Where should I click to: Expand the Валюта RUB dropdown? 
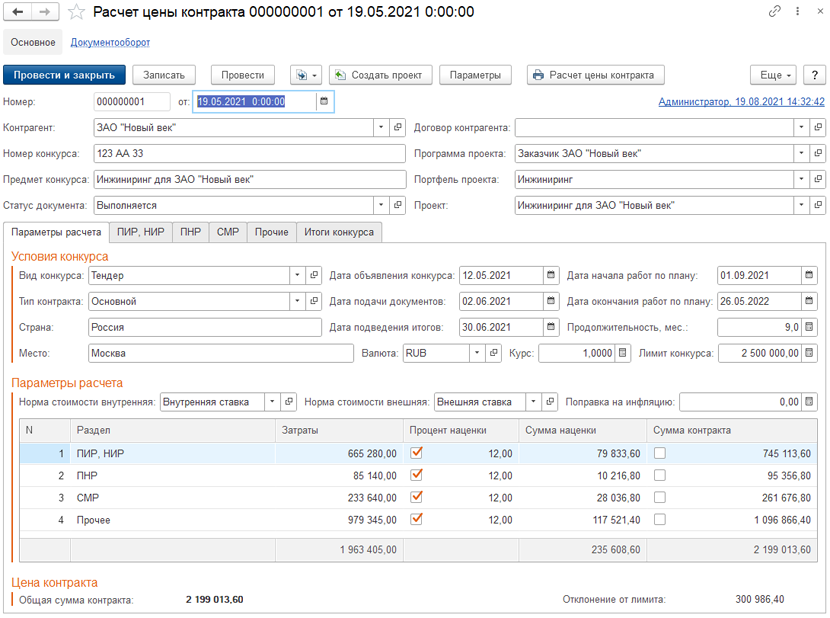click(477, 353)
